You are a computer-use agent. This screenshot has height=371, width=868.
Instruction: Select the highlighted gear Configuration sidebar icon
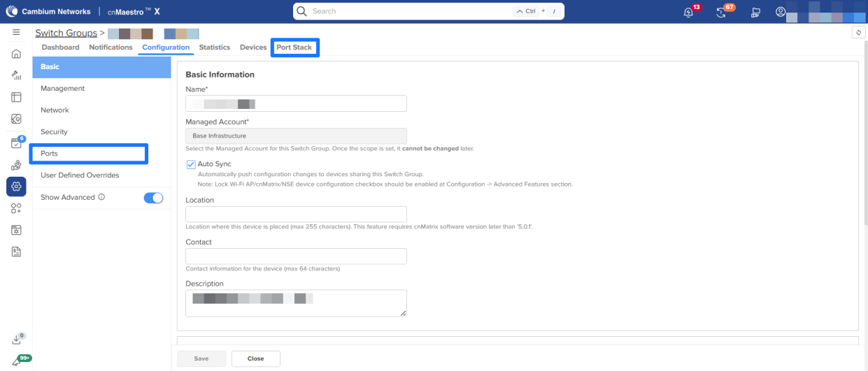(16, 186)
